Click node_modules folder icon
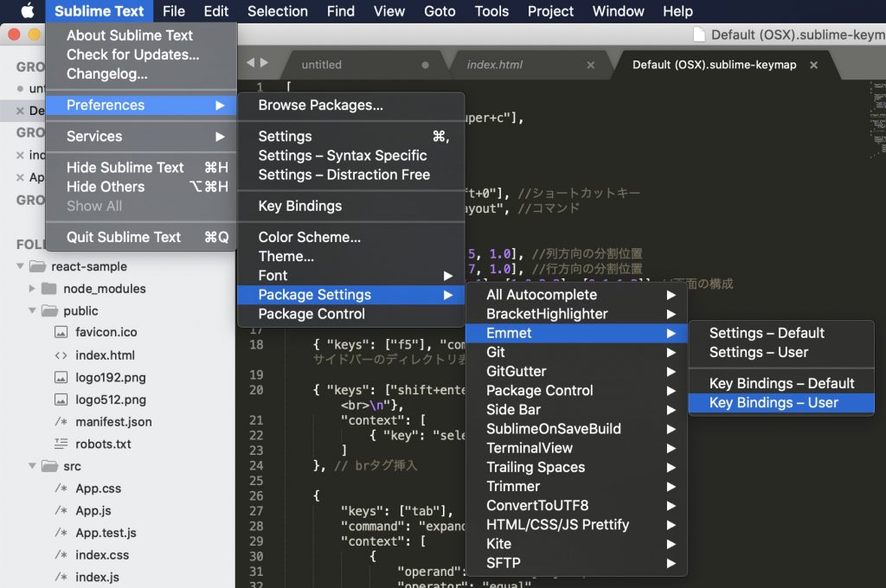Viewport: 886px width, 588px height. [49, 289]
